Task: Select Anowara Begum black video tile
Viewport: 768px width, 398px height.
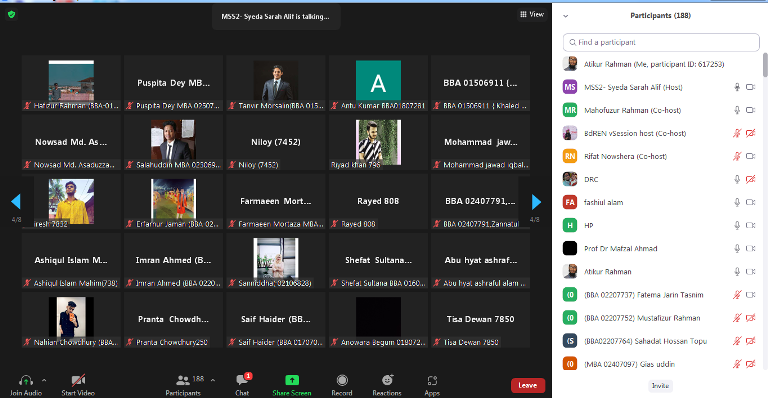Action: (378, 320)
